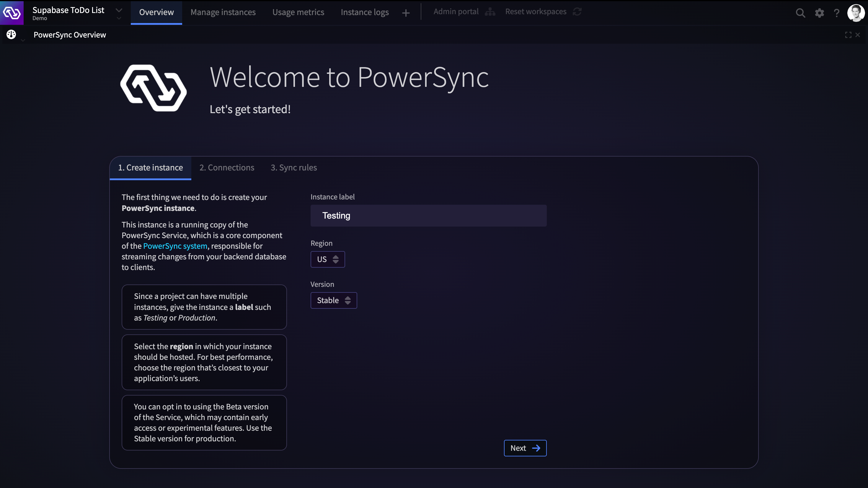Viewport: 868px width, 488px height.
Task: Close the PowerSync Overview panel
Action: click(x=858, y=35)
